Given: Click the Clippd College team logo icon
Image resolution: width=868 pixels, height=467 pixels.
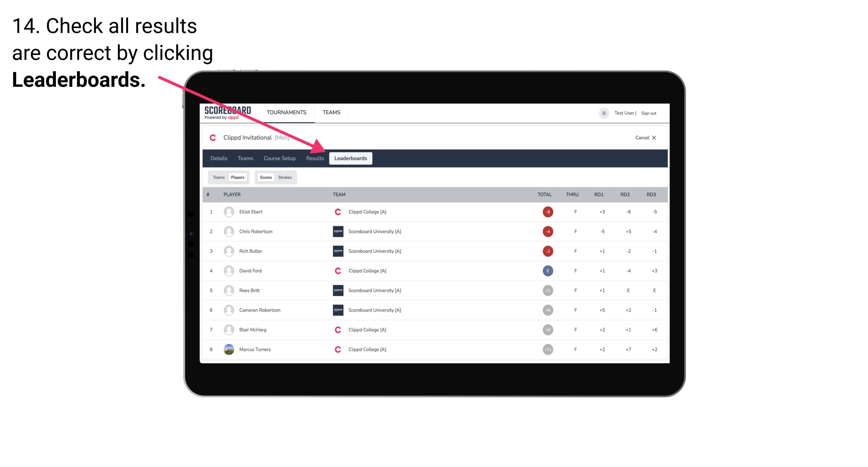Looking at the screenshot, I should [x=337, y=211].
